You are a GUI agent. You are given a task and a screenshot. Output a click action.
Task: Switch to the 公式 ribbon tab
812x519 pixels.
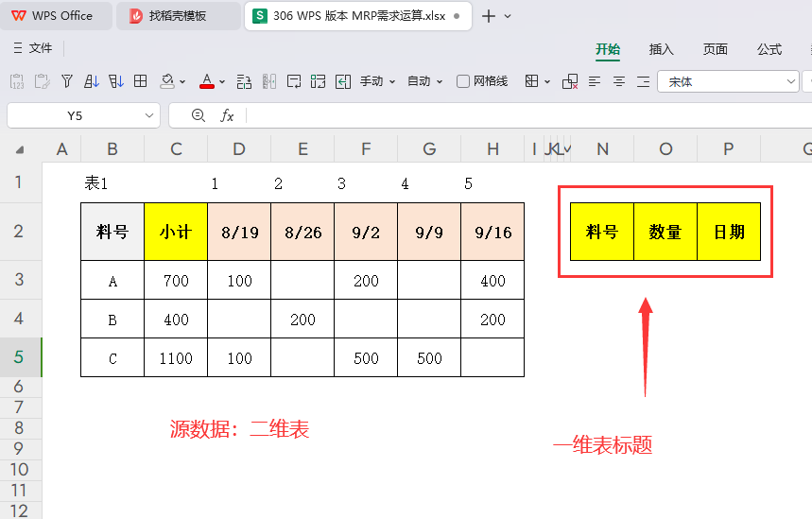(x=769, y=49)
